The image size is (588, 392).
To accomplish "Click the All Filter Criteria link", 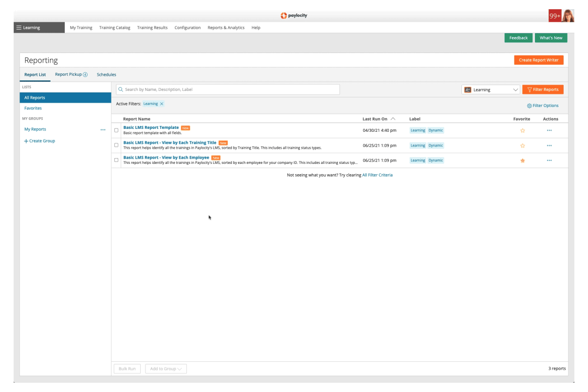I will [377, 175].
